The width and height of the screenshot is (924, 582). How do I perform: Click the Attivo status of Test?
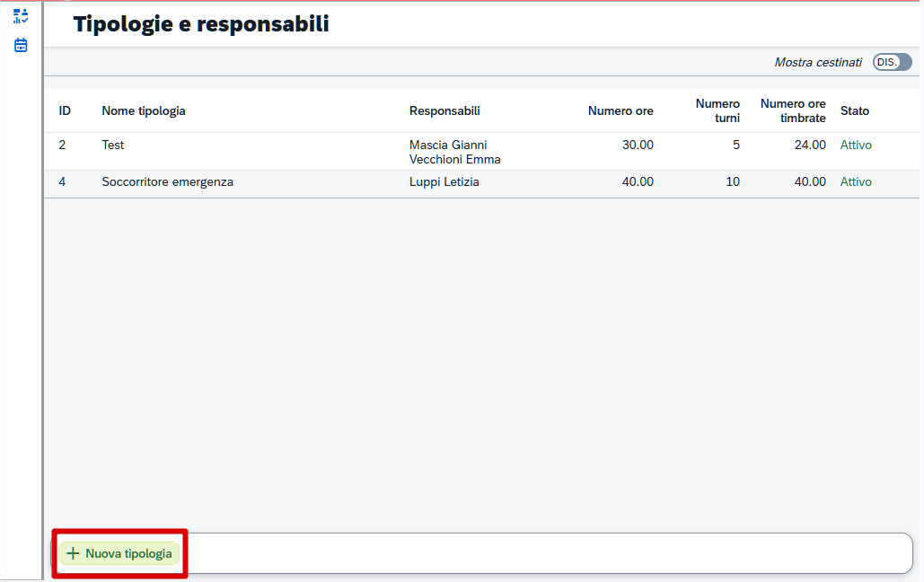[856, 145]
